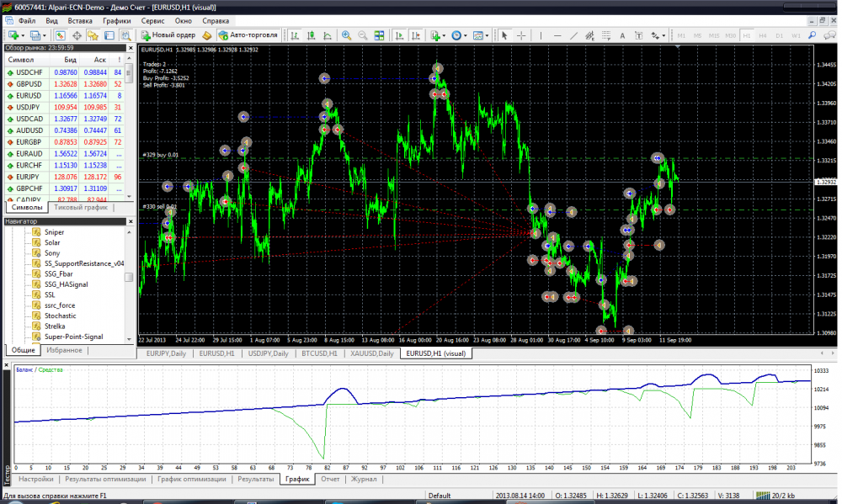Open the Сервис menu
Screen dimensions: 842x504
(x=153, y=19)
